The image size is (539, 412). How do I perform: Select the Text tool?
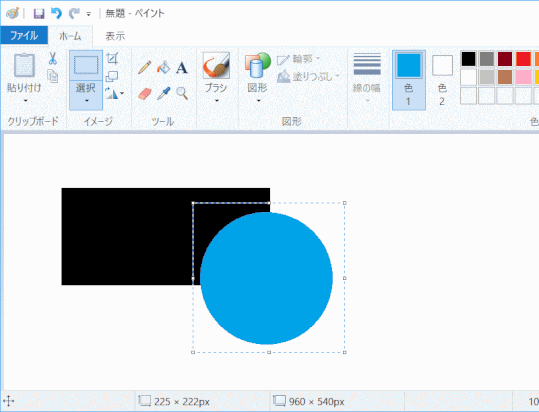pyautogui.click(x=182, y=68)
